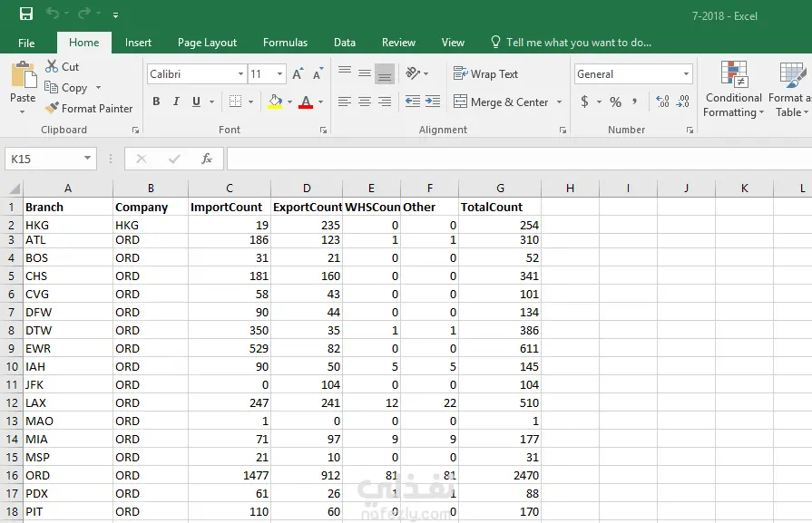This screenshot has height=523, width=812.
Task: Open the Calibri font name dropdown
Action: tap(240, 74)
